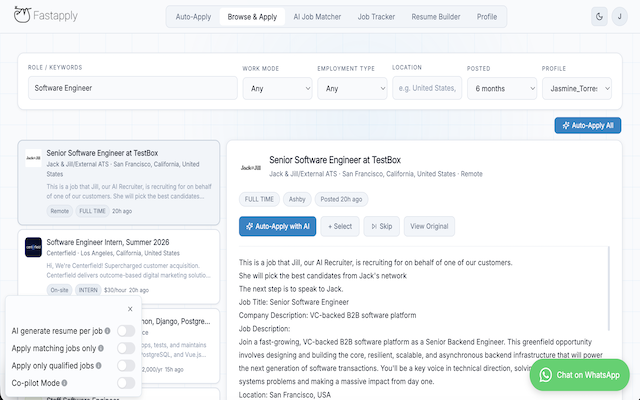The image size is (640, 400).
Task: Click $30/hour text on Centerfield card
Action: pos(115,290)
